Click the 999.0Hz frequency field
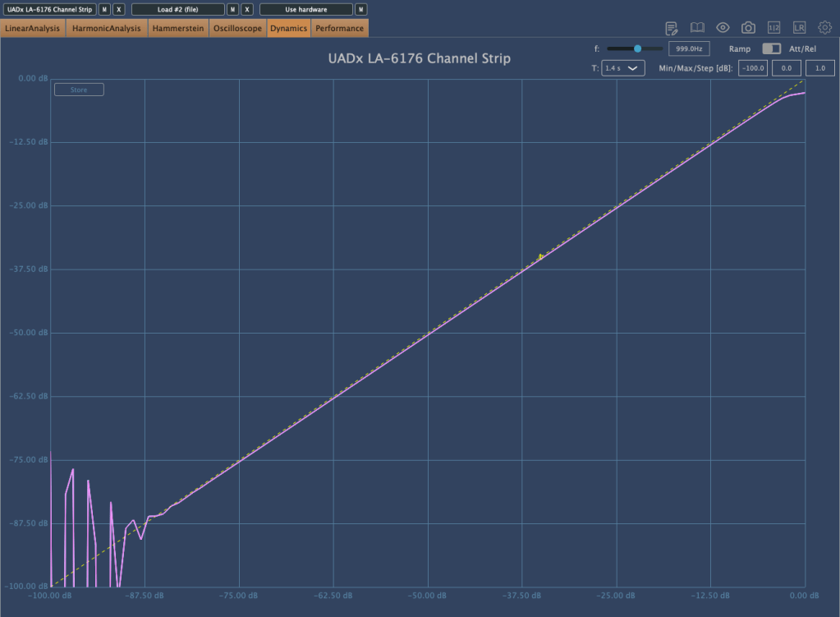This screenshot has height=617, width=840. pos(688,49)
